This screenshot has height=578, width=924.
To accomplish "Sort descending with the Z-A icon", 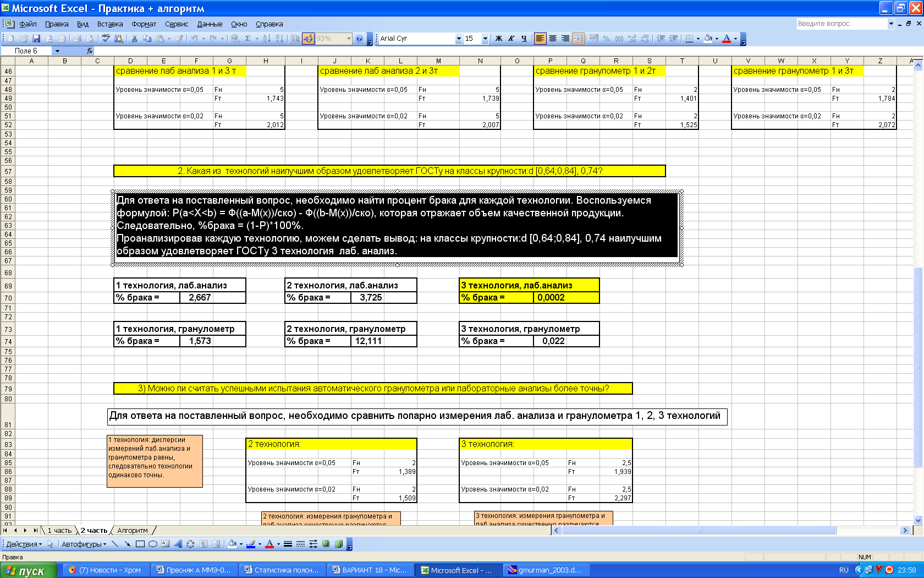I will coord(279,39).
